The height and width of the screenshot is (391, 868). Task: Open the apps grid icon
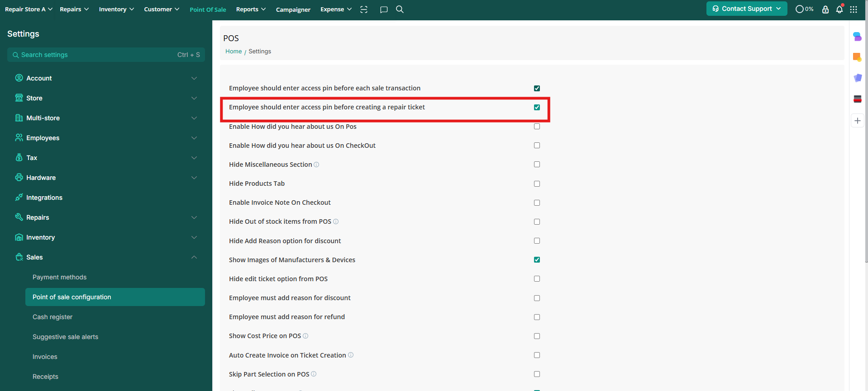tap(853, 9)
